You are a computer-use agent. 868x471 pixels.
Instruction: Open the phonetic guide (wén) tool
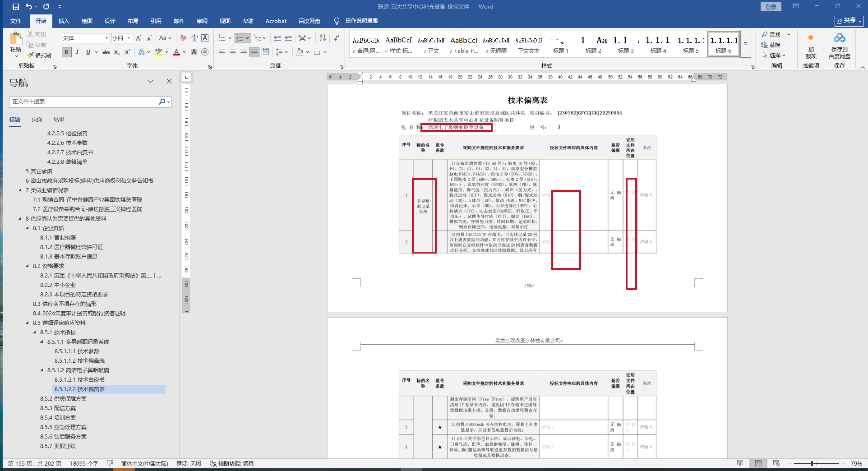click(194, 38)
